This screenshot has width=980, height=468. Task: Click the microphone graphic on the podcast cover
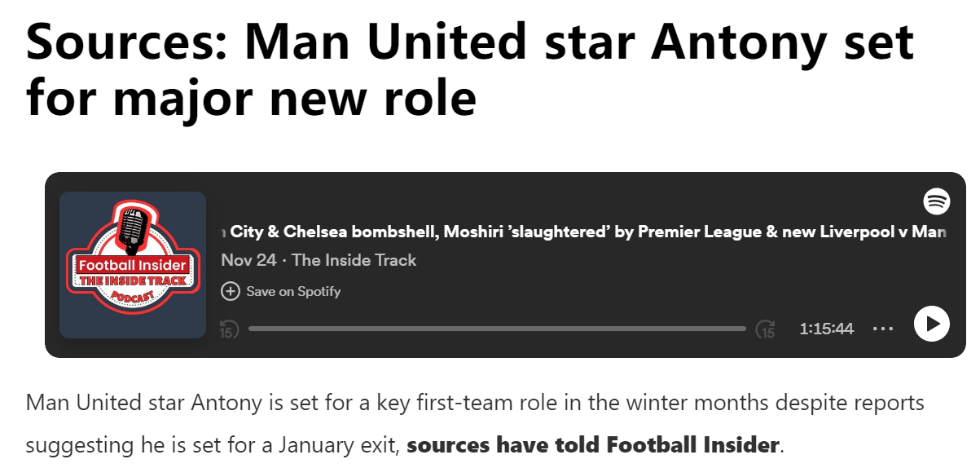130,227
